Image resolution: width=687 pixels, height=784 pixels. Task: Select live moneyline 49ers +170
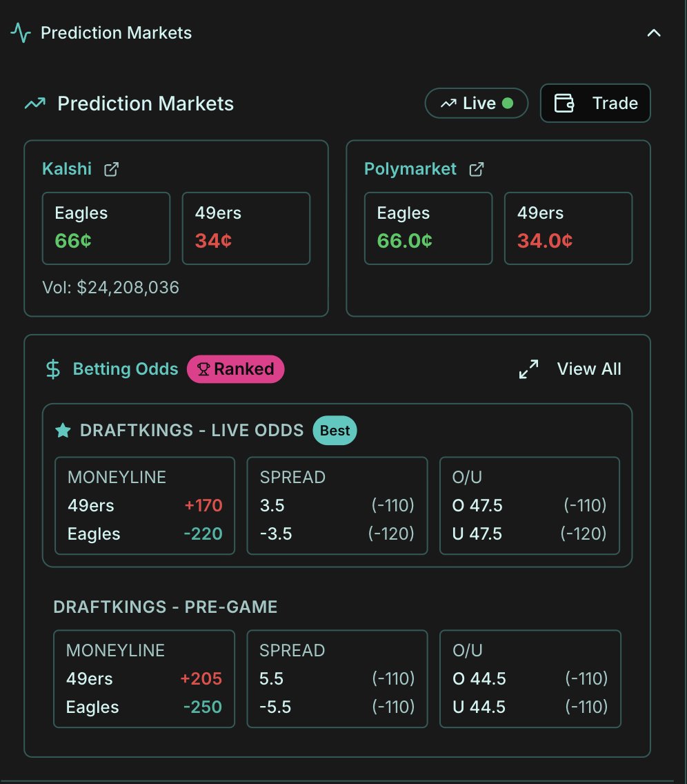coord(145,505)
